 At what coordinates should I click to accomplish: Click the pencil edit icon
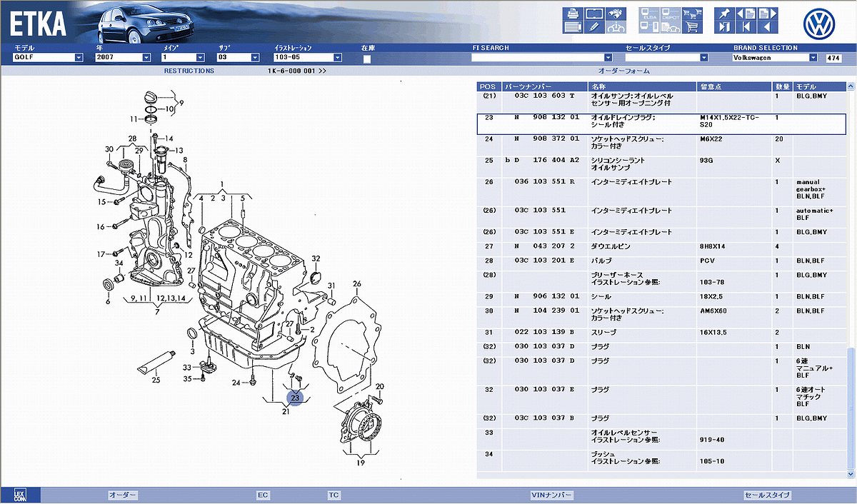coord(594,27)
